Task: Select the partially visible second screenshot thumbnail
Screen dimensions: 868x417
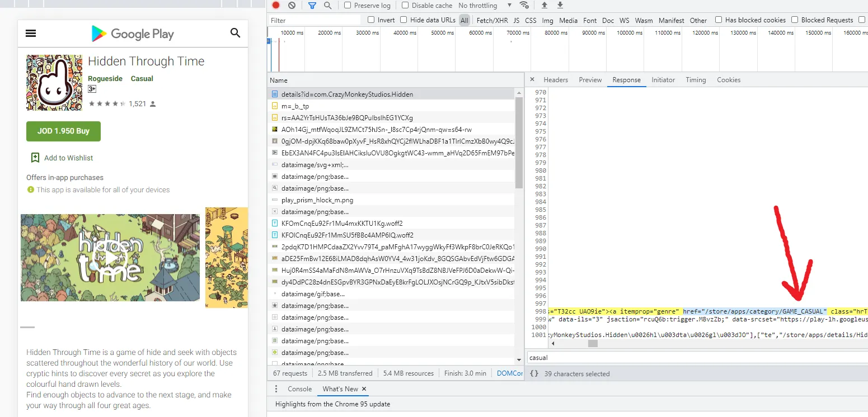Action: 227,258
